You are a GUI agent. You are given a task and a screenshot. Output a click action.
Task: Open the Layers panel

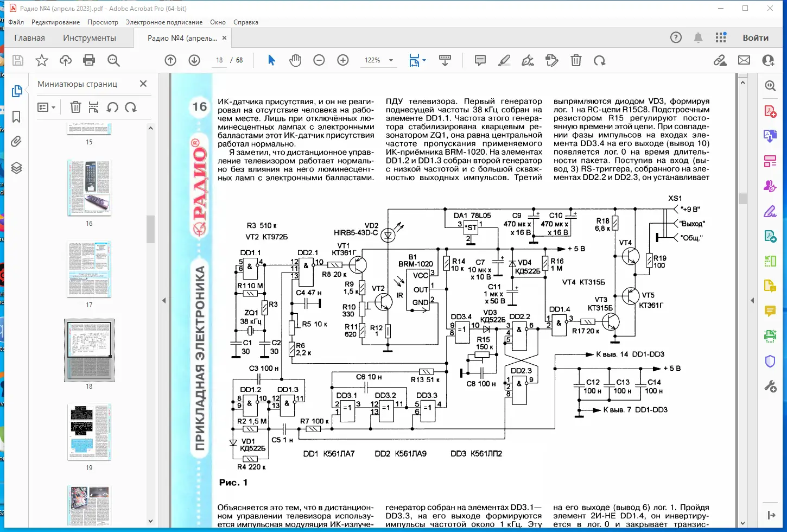coord(17,168)
